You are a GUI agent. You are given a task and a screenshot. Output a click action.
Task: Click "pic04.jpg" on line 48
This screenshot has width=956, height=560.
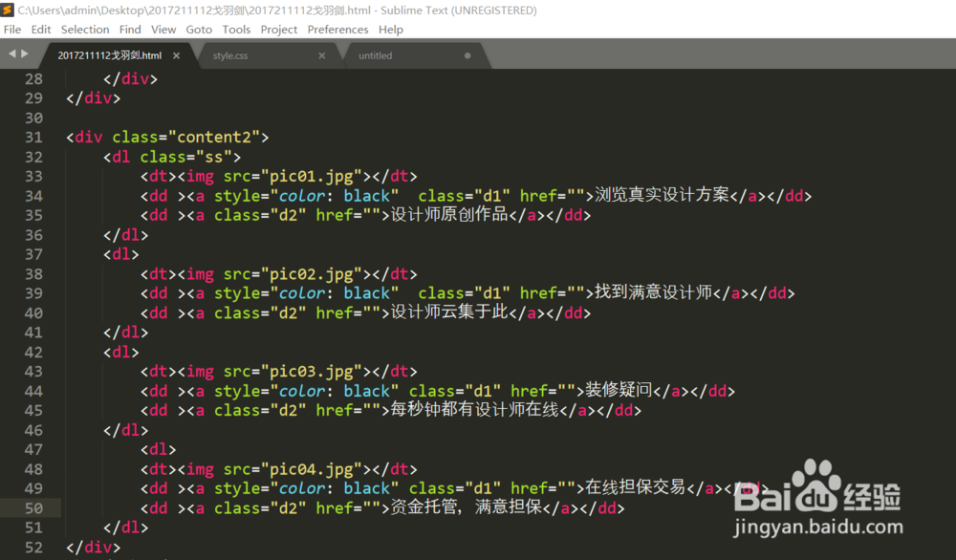[x=312, y=468]
